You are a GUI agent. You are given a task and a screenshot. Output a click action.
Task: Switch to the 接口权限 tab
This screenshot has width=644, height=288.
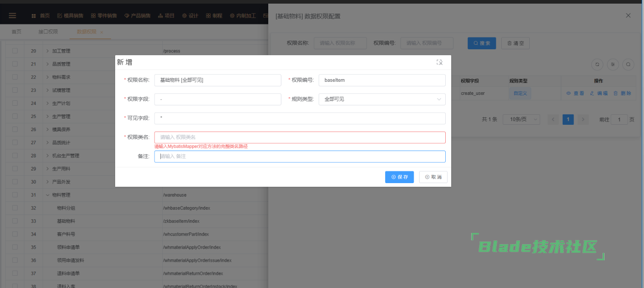click(x=48, y=32)
